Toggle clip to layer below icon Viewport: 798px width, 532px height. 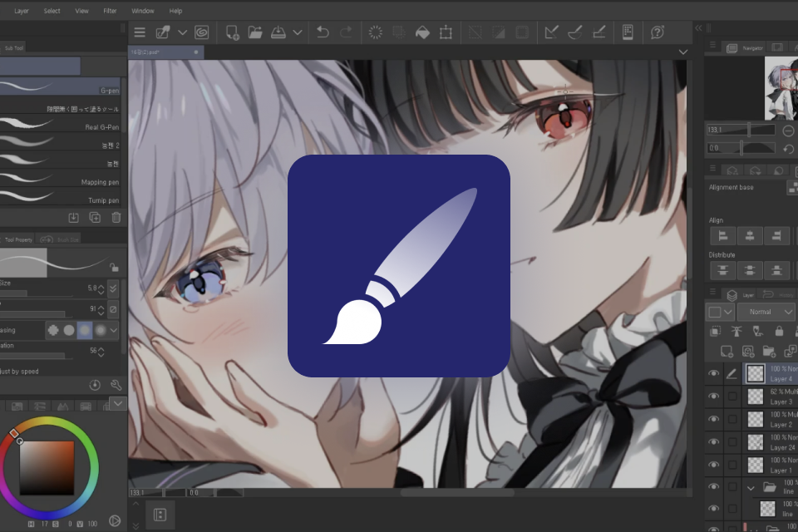click(x=715, y=332)
